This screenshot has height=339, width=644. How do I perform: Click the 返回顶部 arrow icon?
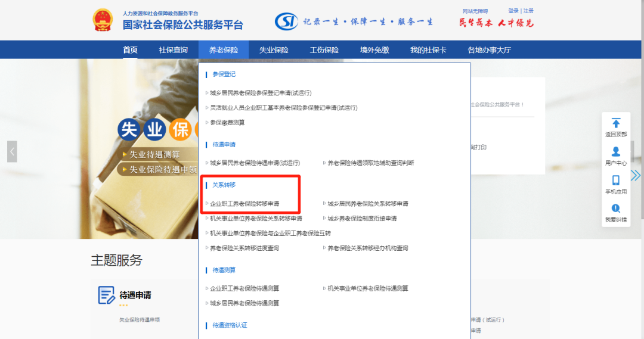coord(616,123)
